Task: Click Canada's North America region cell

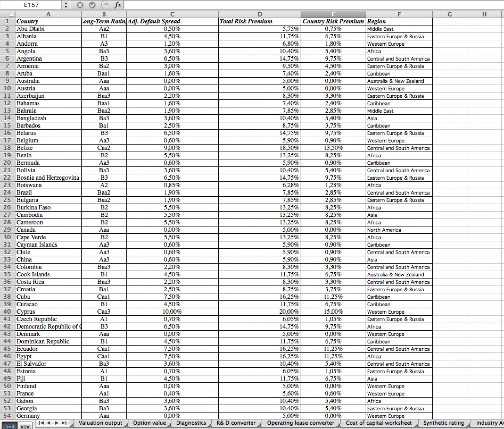Action: point(399,230)
